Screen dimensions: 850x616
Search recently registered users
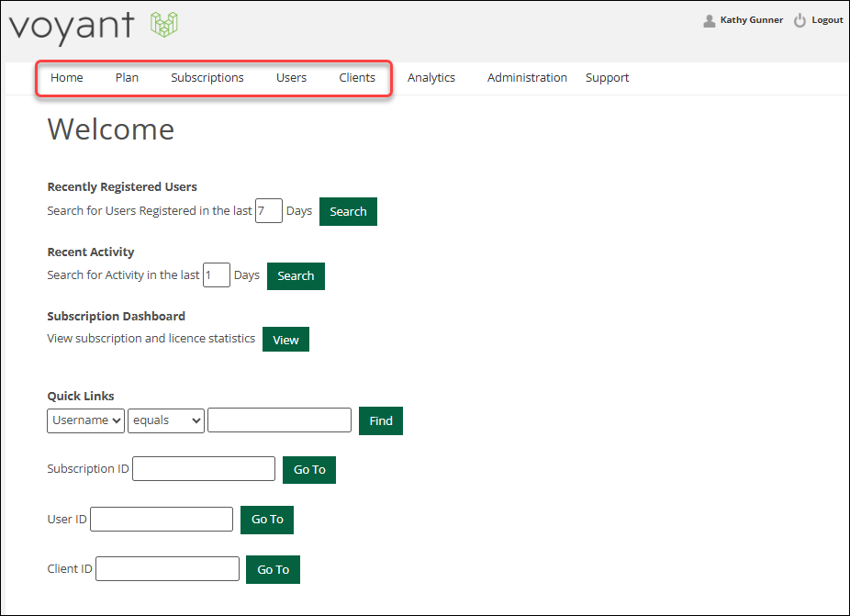click(348, 211)
